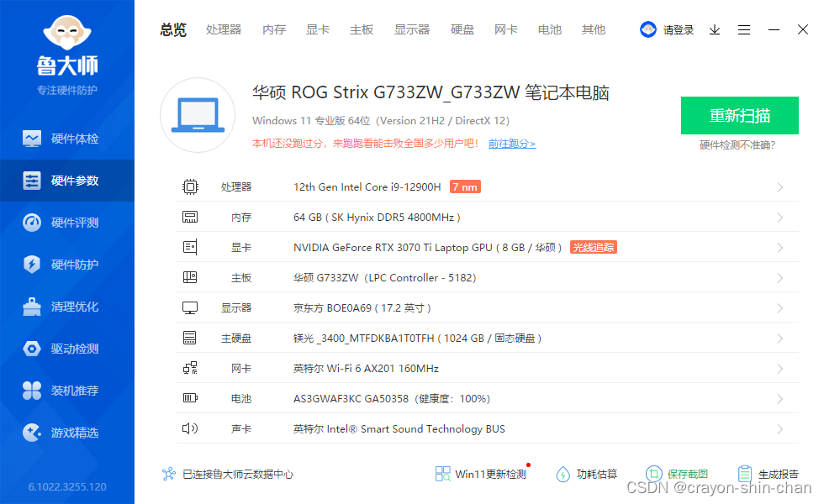Switch to the 内存 tab

pyautogui.click(x=274, y=30)
